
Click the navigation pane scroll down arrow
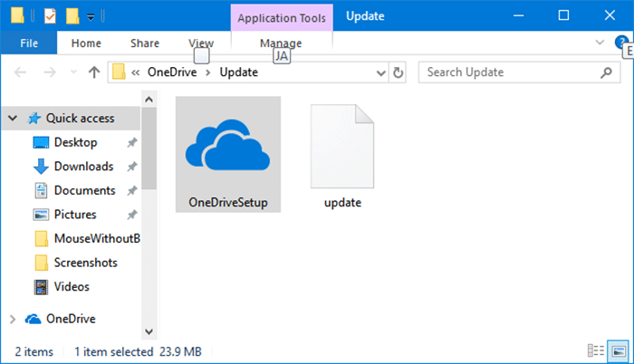(149, 332)
